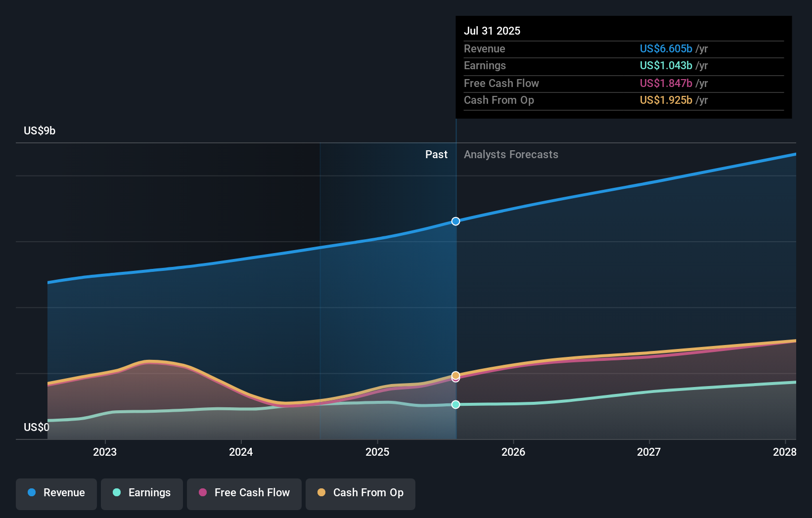Select the Revenue data point marker on the chart
The height and width of the screenshot is (518, 812).
[455, 221]
